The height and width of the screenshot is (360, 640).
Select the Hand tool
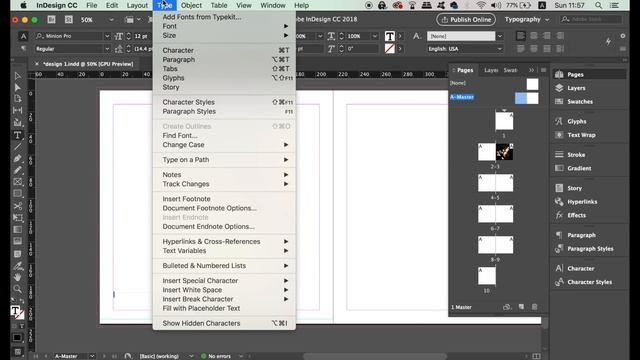pos(18,278)
